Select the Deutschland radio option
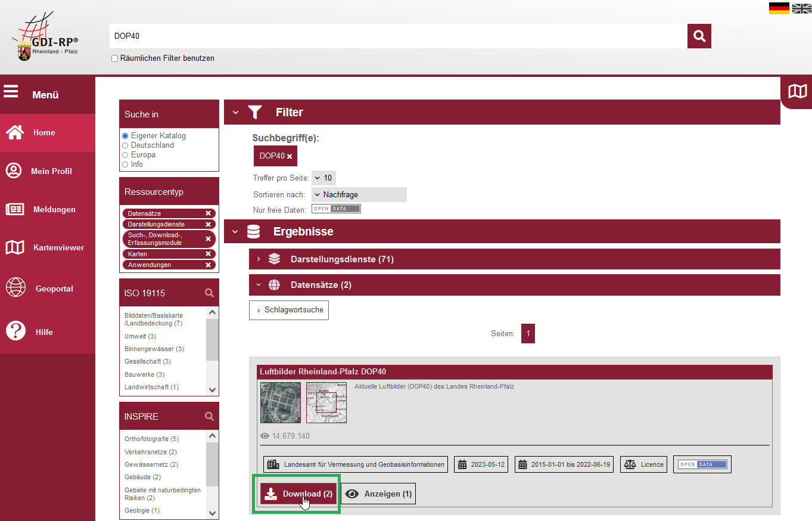The width and height of the screenshot is (812, 521). click(125, 145)
